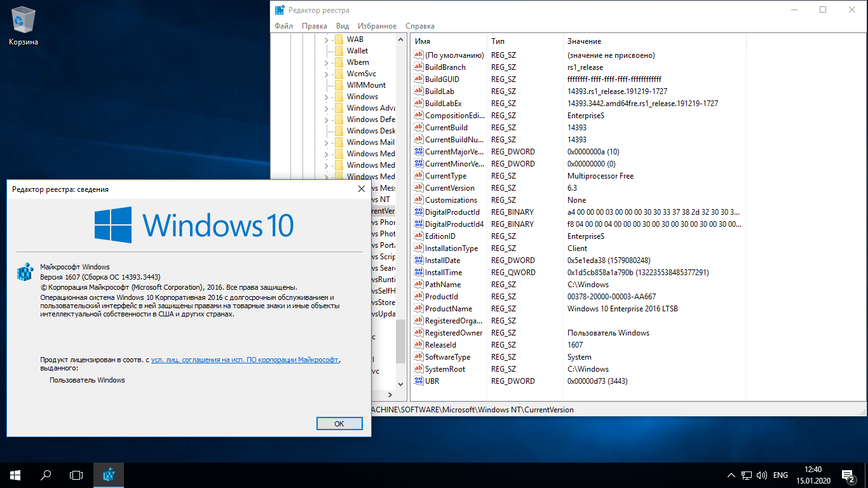Click the InstallDate DWORD icon
Viewport: 868px width, 488px height.
(418, 260)
